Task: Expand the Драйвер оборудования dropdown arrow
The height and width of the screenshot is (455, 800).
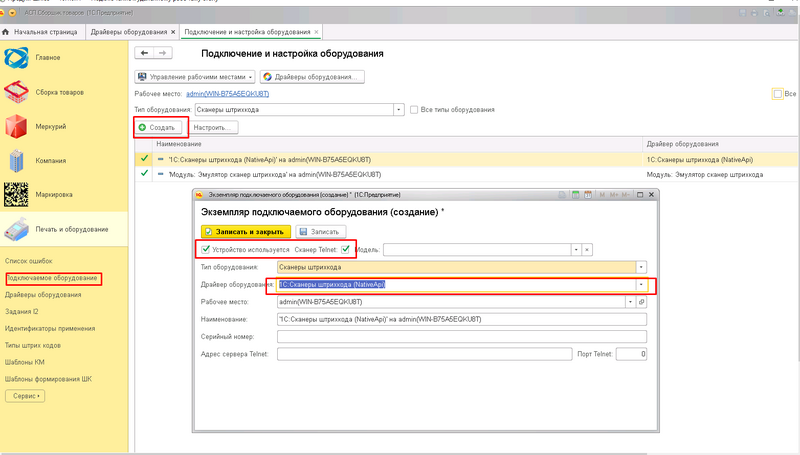Action: (x=641, y=285)
